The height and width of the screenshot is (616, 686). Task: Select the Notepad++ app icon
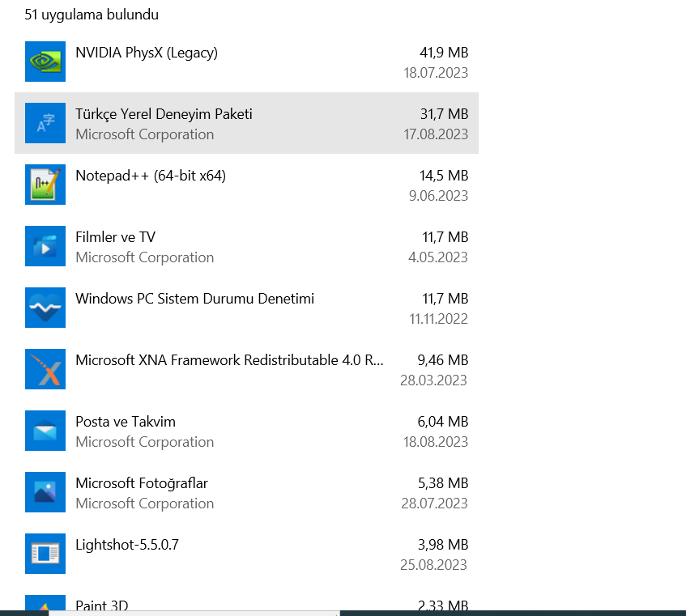coord(45,185)
